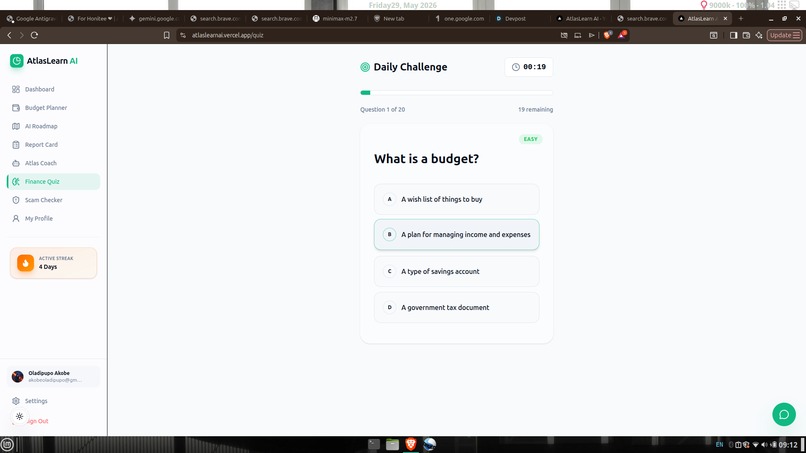Select Finance Quiz sidebar entry
Viewport: 806px width, 453px height.
click(x=53, y=182)
